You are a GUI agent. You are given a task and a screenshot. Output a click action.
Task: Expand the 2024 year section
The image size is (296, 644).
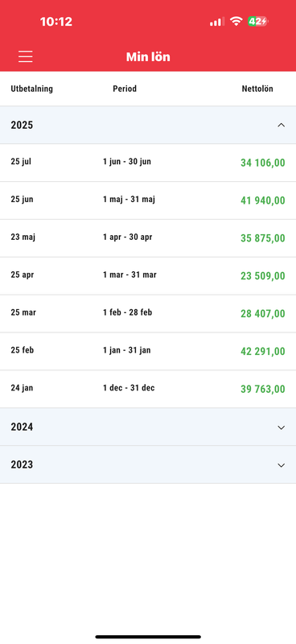point(148,427)
